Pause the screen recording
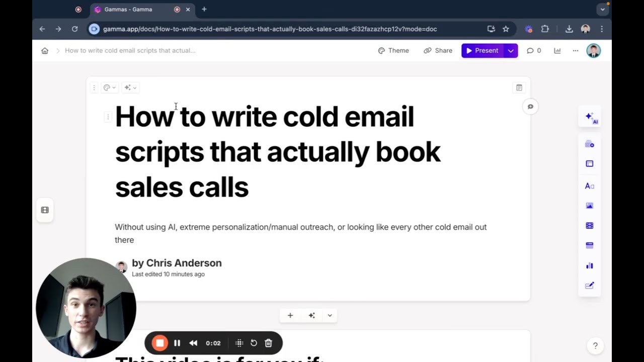644x362 pixels. point(177,343)
